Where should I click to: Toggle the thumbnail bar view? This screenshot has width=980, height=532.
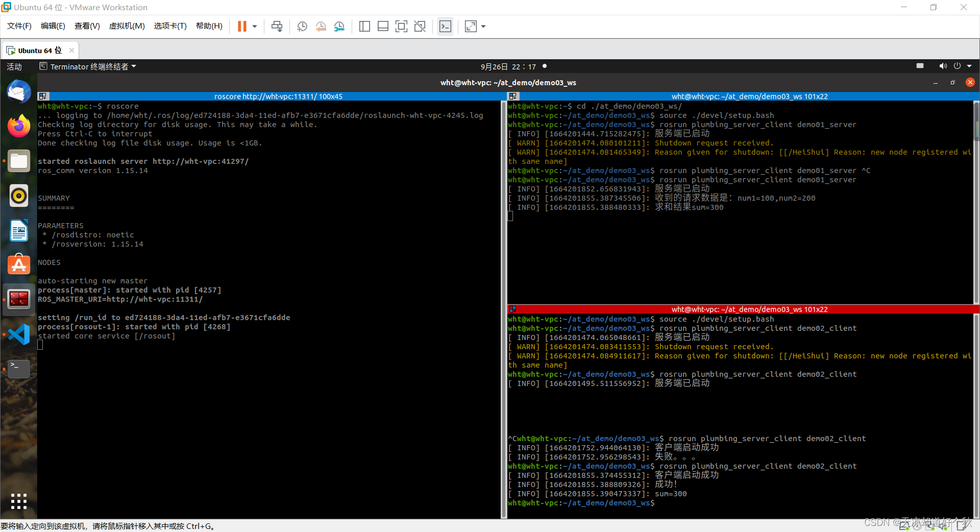(x=383, y=26)
